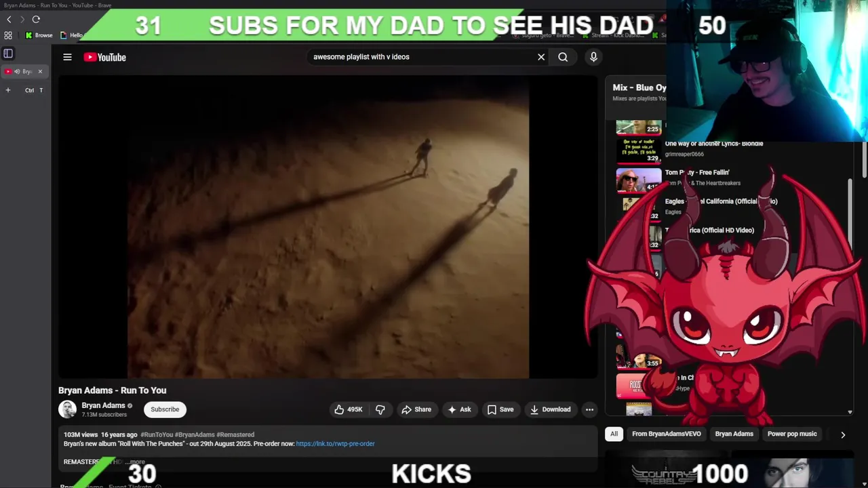Click the video player to pause
This screenshot has height=488, width=868.
pyautogui.click(x=328, y=226)
